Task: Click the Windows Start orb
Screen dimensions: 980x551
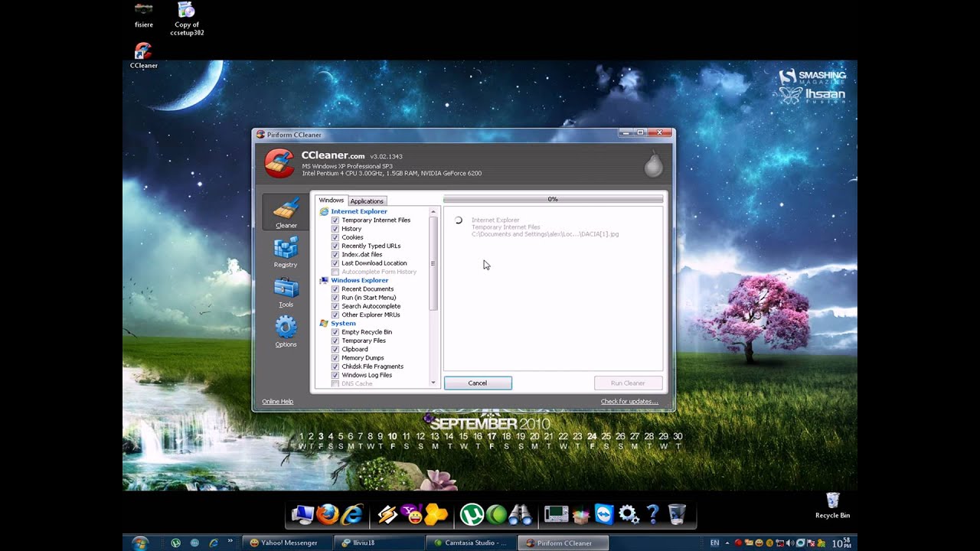Action: pos(139,543)
